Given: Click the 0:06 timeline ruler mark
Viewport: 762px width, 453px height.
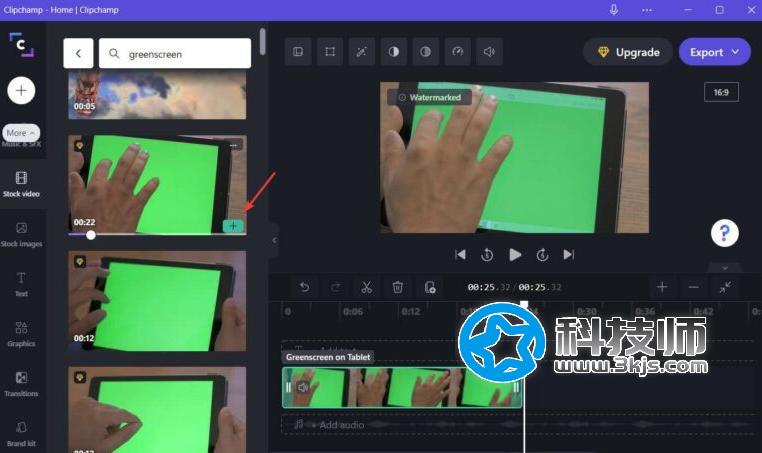Looking at the screenshot, I should pyautogui.click(x=353, y=312).
